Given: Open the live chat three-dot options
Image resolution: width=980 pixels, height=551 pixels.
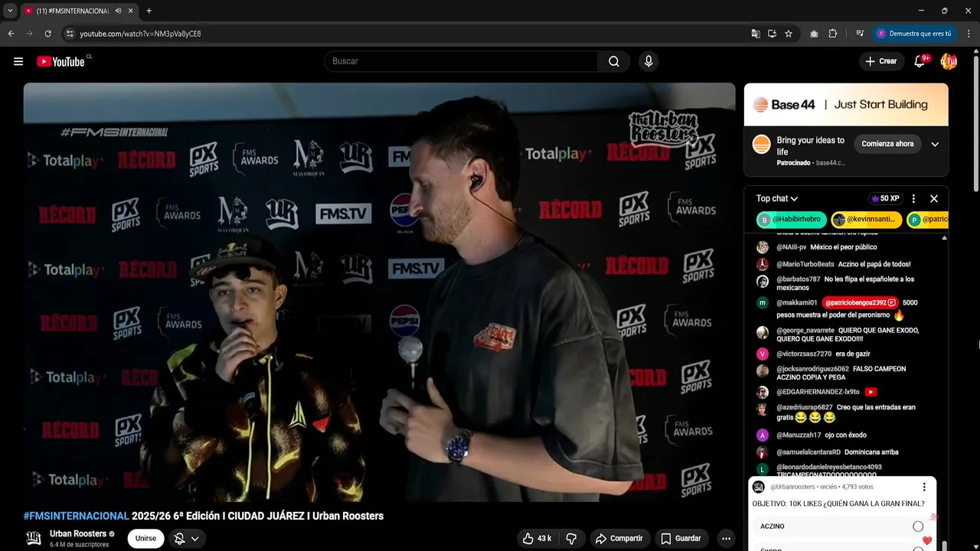Looking at the screenshot, I should [x=913, y=198].
